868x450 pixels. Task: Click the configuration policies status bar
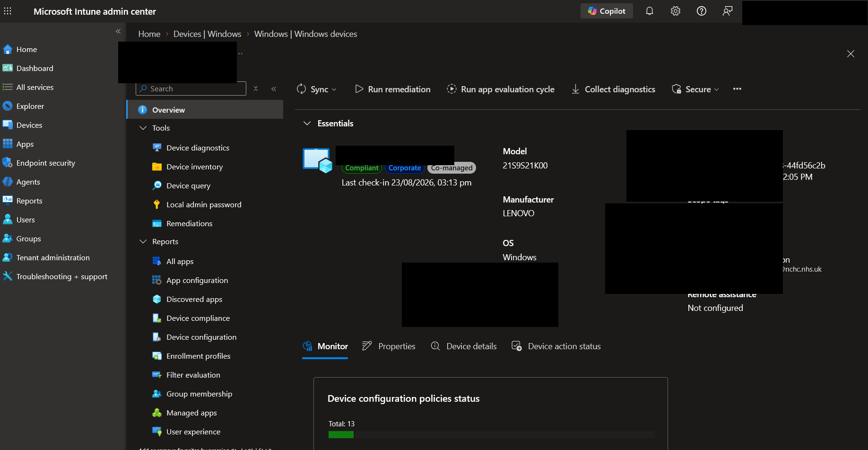point(491,434)
